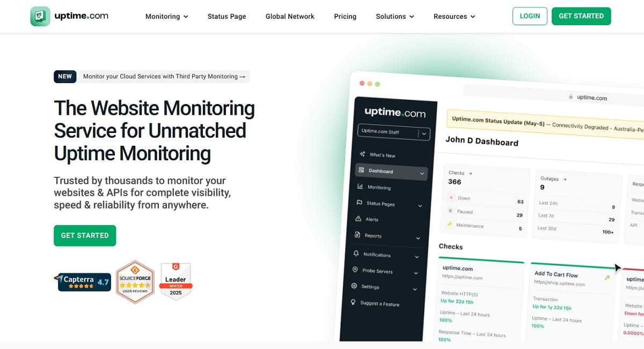The width and height of the screenshot is (644, 349).
Task: Click the https://shop.uptime.com URL text
Action: pos(559,283)
